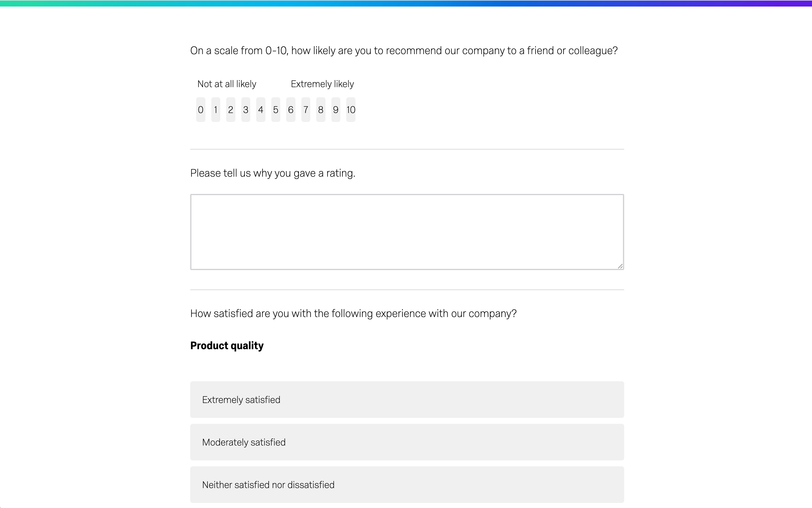Select rating 4 on the recommendation scale

coord(260,109)
